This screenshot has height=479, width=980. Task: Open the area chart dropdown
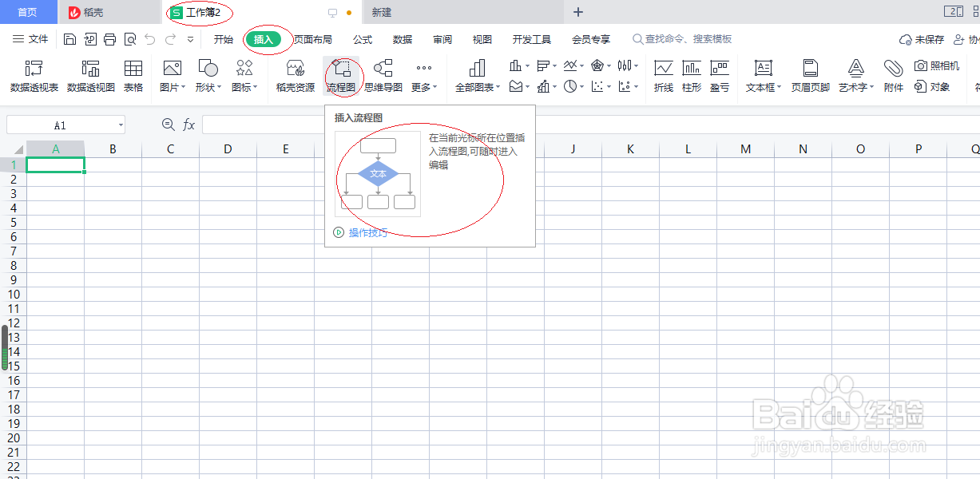tap(520, 86)
